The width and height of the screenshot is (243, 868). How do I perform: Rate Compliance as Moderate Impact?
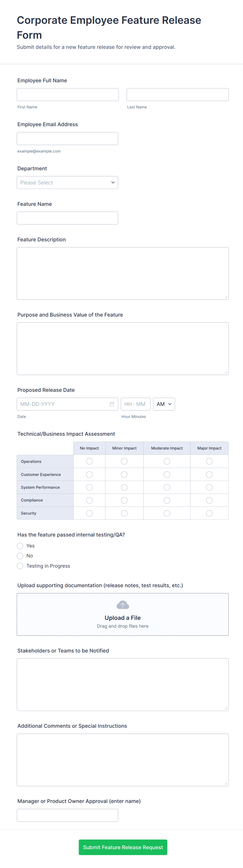click(x=167, y=500)
